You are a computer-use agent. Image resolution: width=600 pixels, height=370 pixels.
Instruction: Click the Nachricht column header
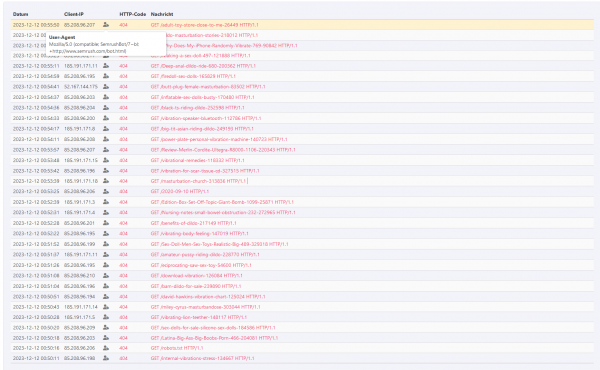162,14
